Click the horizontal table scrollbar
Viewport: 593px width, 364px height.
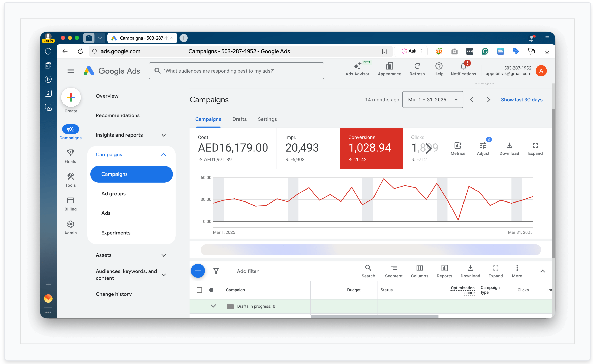(374, 316)
